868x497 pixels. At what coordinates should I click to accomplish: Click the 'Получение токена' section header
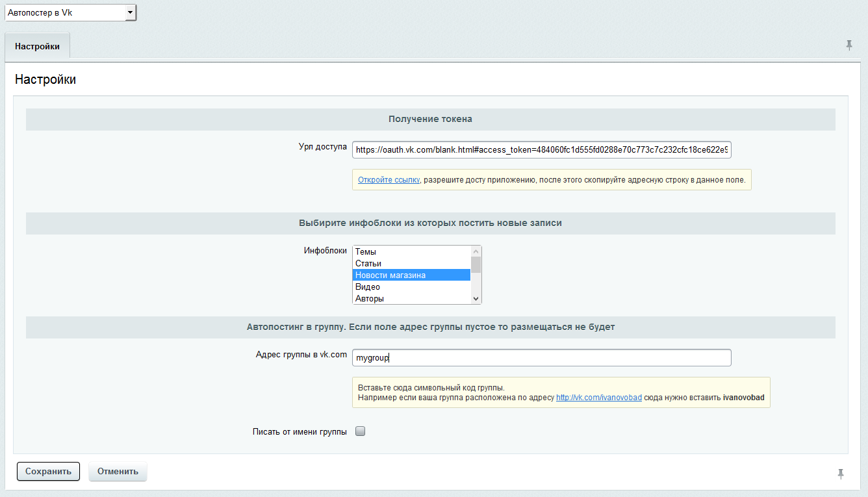[x=430, y=120]
